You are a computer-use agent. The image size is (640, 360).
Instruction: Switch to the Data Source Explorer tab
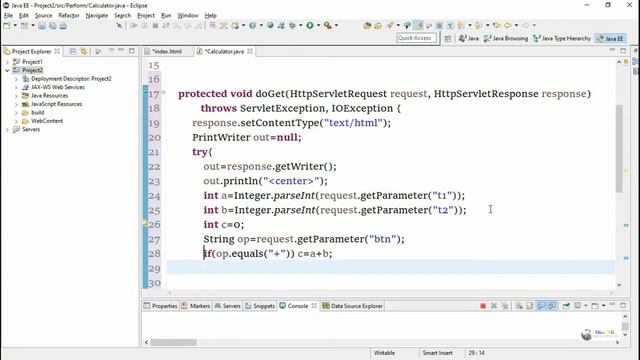(353, 306)
